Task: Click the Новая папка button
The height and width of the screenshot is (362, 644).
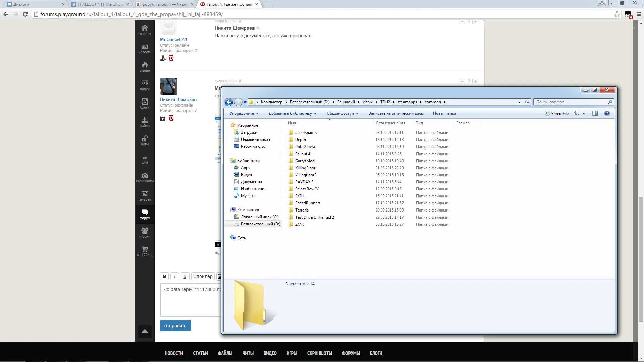Action: 444,113
